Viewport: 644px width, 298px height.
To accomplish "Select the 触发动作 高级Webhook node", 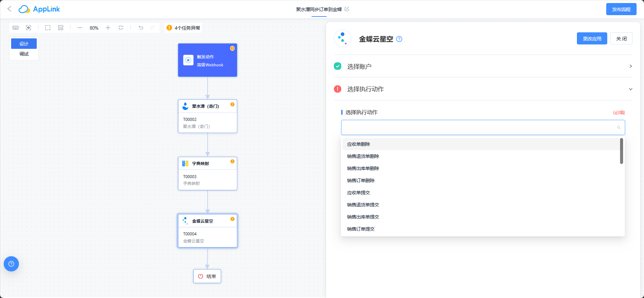I will pos(208,60).
